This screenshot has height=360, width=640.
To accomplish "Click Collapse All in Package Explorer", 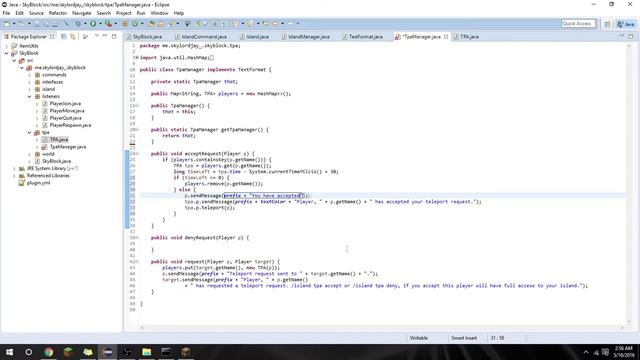I will (64, 37).
